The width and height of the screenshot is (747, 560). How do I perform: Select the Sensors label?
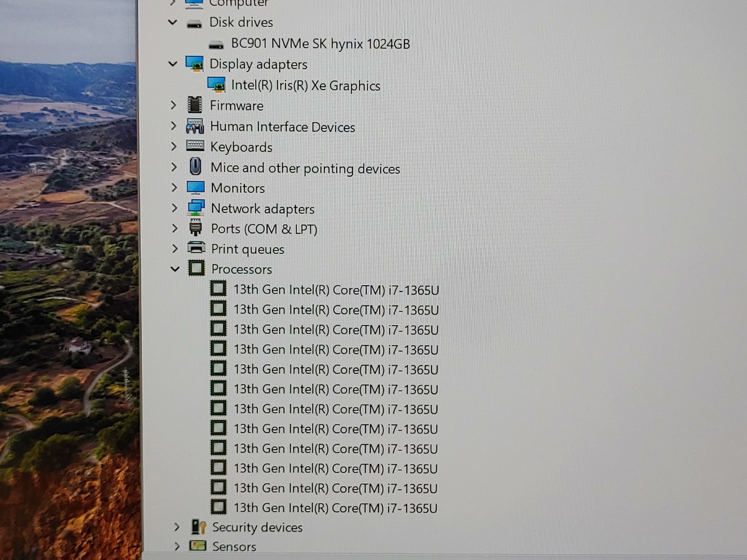point(234,547)
